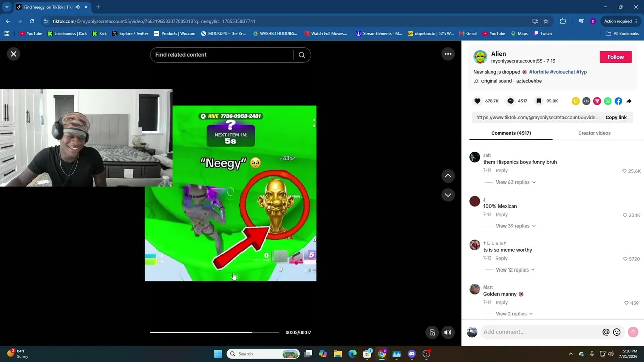Open the All Bookmarks folder
Image resolution: width=644 pixels, height=362 pixels.
pos(622,34)
